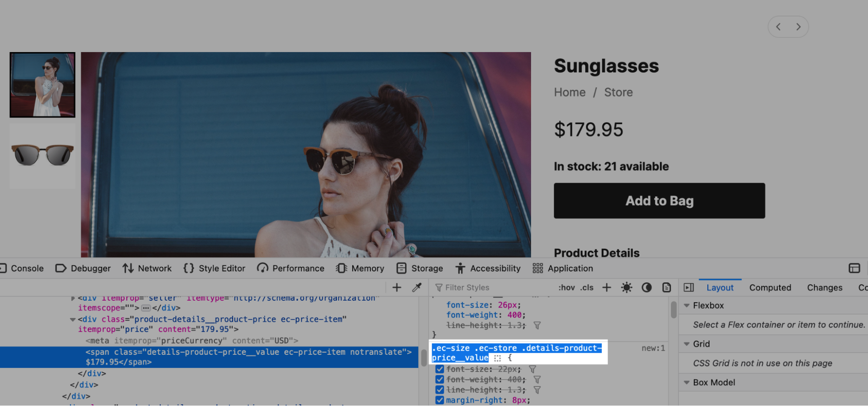Select the sunglasses product thumbnail
Viewport: 868px width, 406px height.
(x=43, y=155)
